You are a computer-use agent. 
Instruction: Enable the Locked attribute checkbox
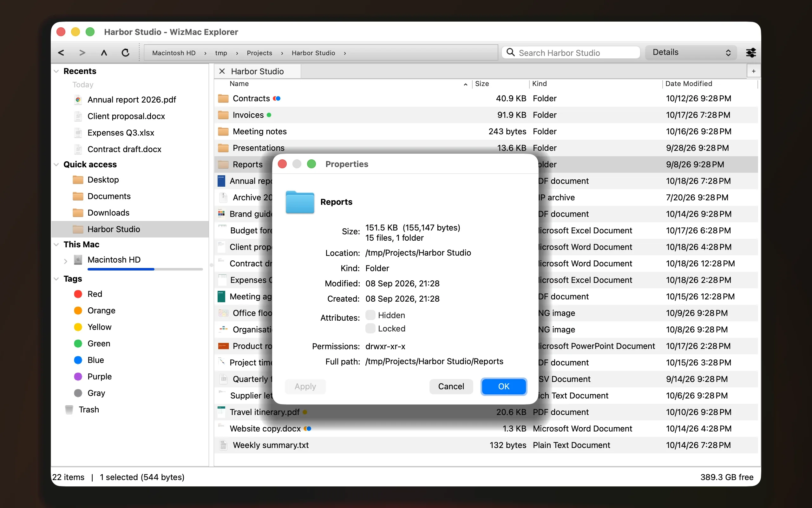click(x=370, y=328)
